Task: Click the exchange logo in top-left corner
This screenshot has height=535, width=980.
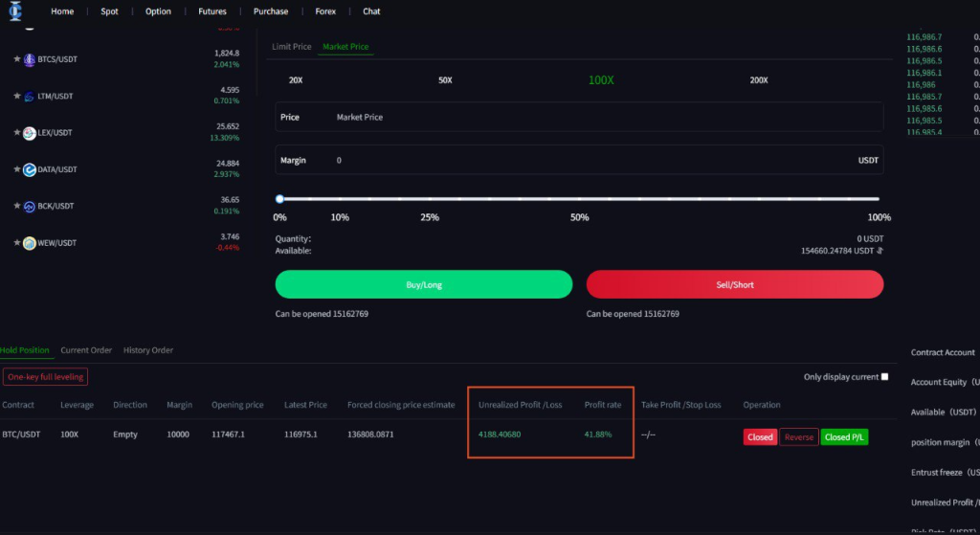Action: pos(17,11)
